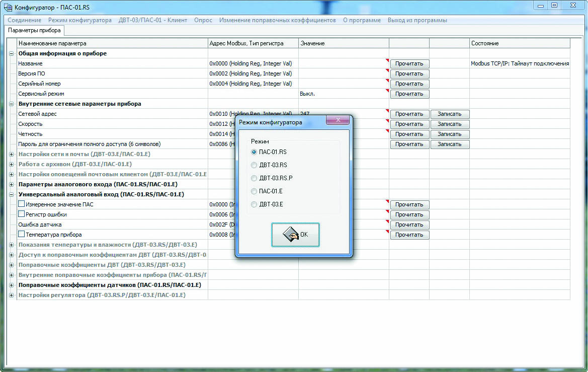
Task: Collapse Универсальный аналоговый вход section
Action: [12, 194]
